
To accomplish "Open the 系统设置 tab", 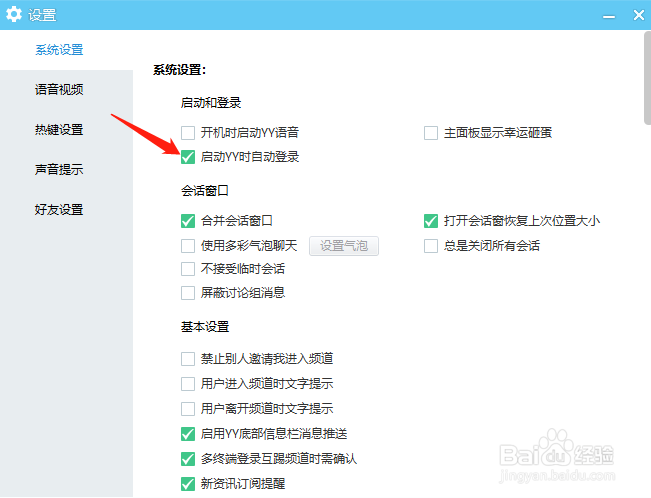I will (59, 50).
